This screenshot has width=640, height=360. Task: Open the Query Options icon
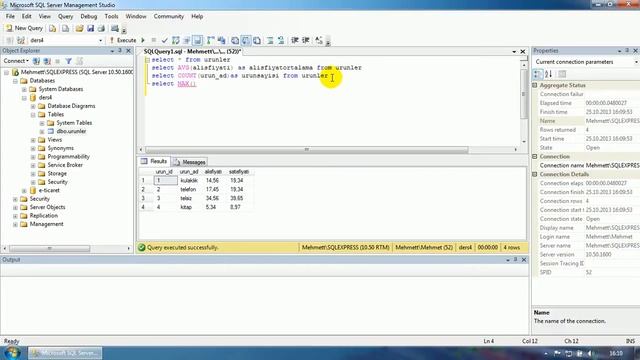pos(187,40)
